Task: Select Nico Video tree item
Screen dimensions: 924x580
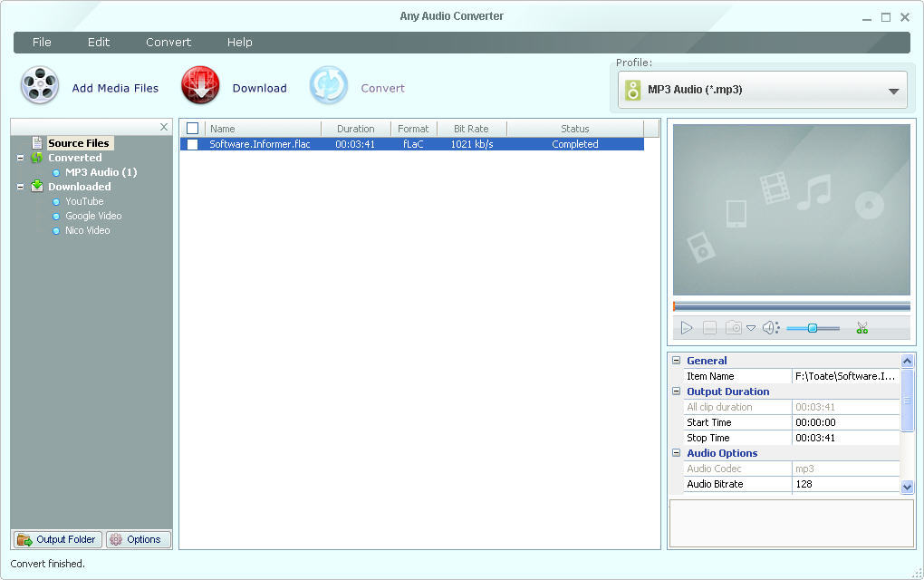Action: [88, 230]
